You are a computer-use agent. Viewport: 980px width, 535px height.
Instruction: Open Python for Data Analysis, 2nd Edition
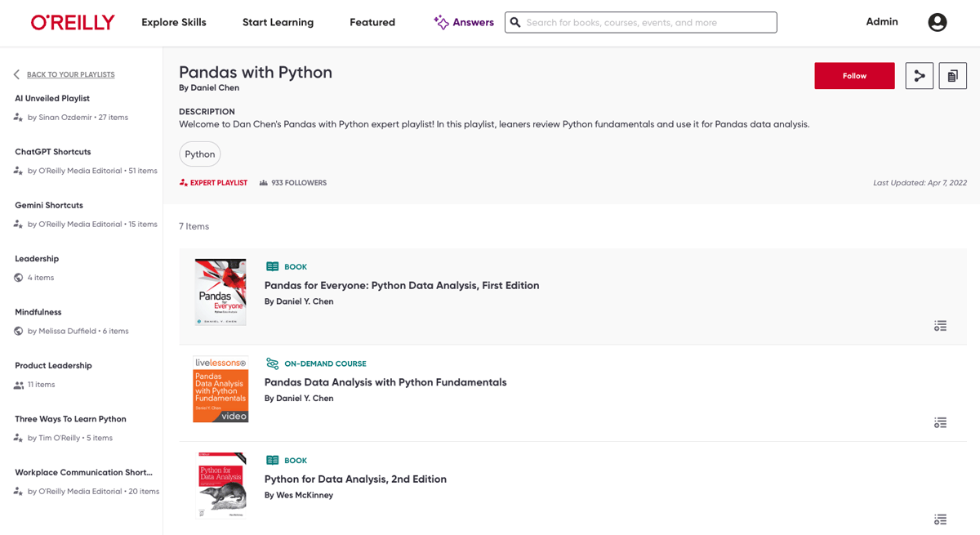(355, 479)
